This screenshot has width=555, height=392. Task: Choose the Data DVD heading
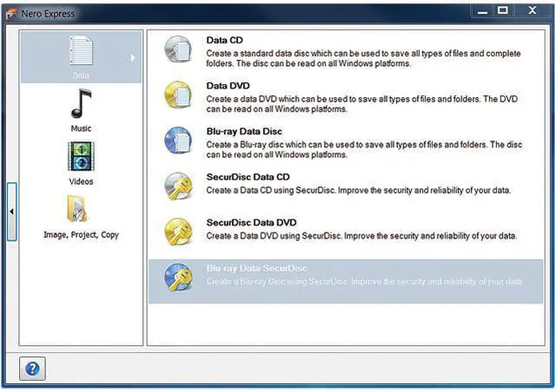228,86
